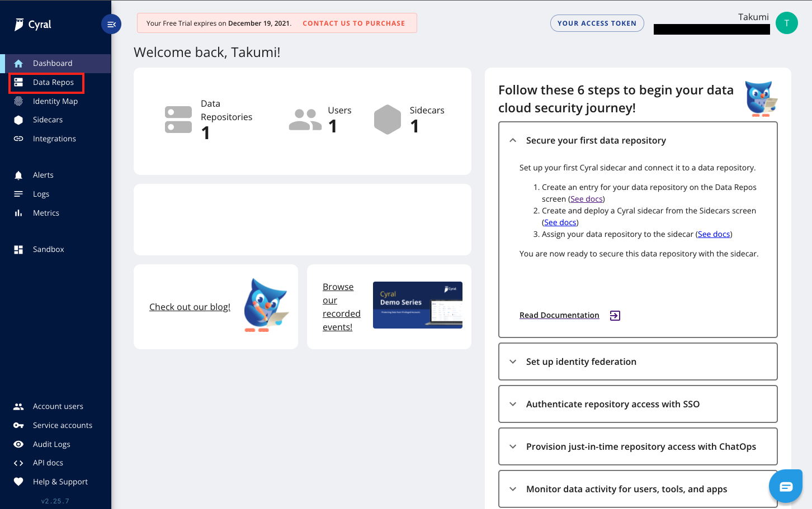Click the Cyral Demo Series thumbnail

pos(417,305)
